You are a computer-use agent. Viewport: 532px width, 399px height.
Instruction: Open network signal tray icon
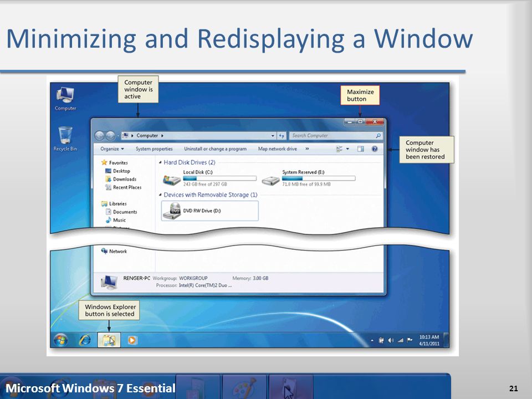click(400, 340)
